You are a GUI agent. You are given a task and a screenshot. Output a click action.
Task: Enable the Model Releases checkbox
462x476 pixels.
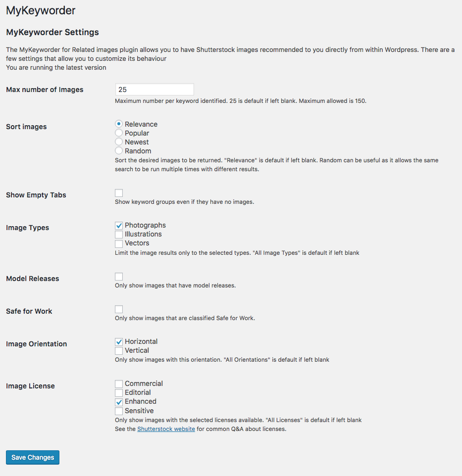tap(119, 277)
